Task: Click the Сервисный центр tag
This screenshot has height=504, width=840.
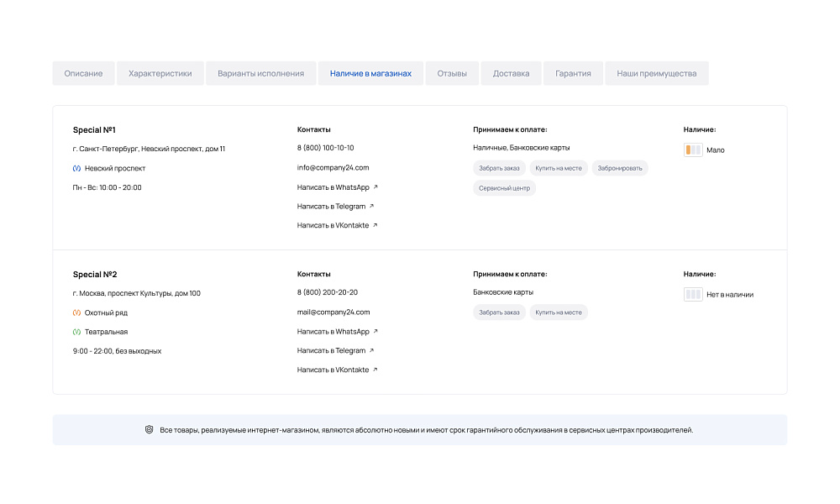Action: pos(504,188)
